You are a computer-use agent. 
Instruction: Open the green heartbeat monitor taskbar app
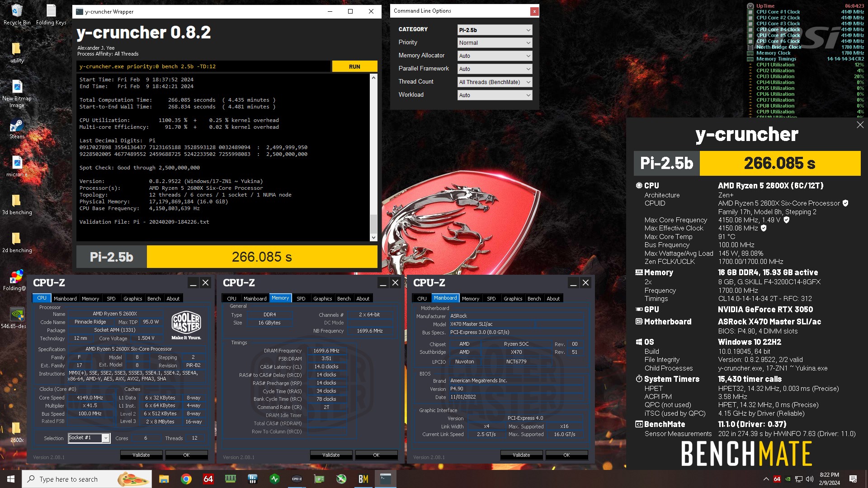(274, 479)
